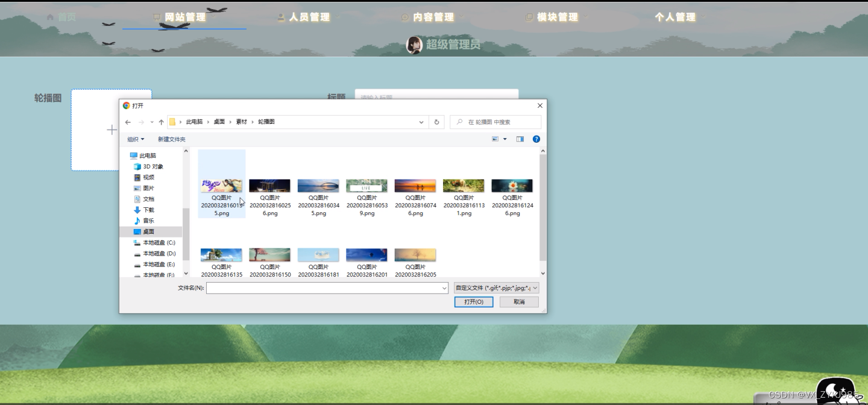Image resolution: width=868 pixels, height=405 pixels.
Task: Click the 超级管理员 avatar icon
Action: tap(414, 45)
